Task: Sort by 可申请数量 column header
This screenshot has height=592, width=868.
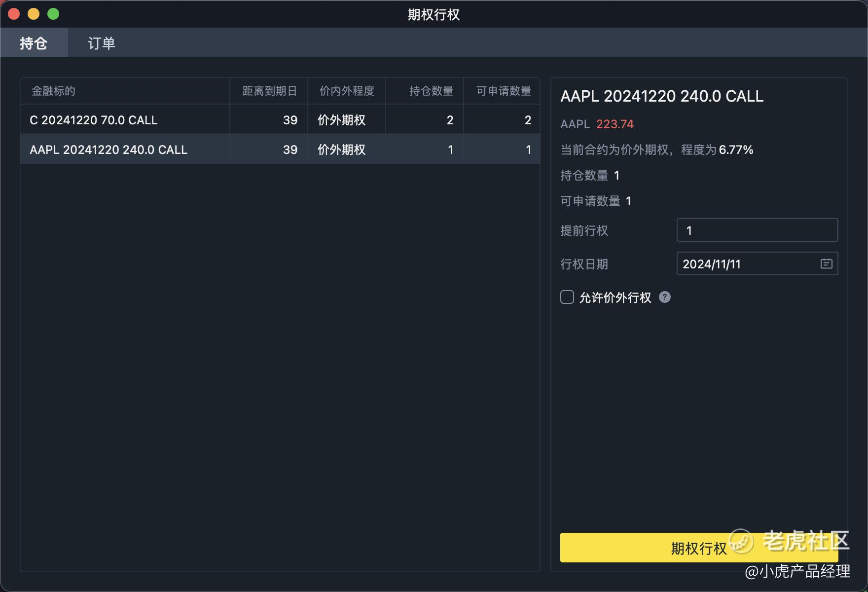Action: click(x=503, y=91)
